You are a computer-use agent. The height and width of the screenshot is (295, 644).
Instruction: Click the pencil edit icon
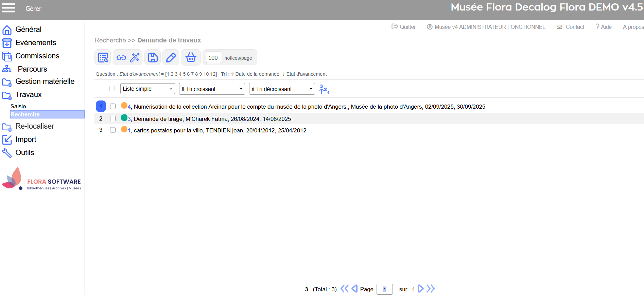pyautogui.click(x=171, y=57)
